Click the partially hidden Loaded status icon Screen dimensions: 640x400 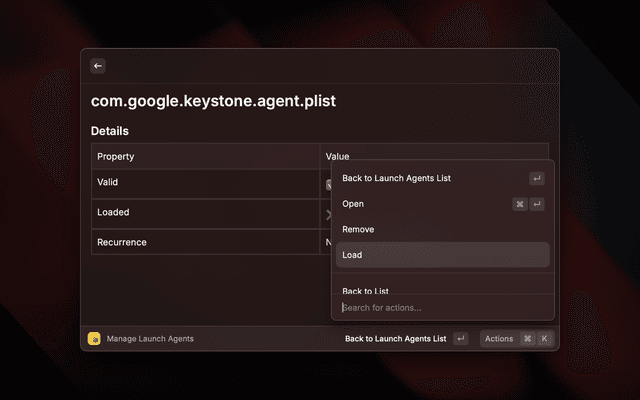[328, 213]
